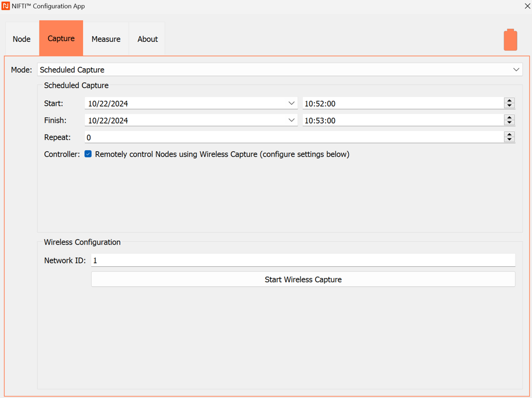Open the Finish date calendar dropdown

[x=292, y=120]
